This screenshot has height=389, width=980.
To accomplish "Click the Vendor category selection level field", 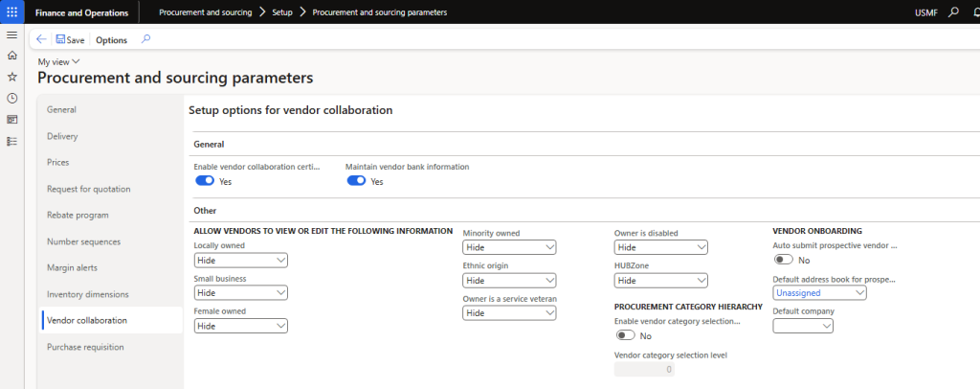I will [x=644, y=369].
